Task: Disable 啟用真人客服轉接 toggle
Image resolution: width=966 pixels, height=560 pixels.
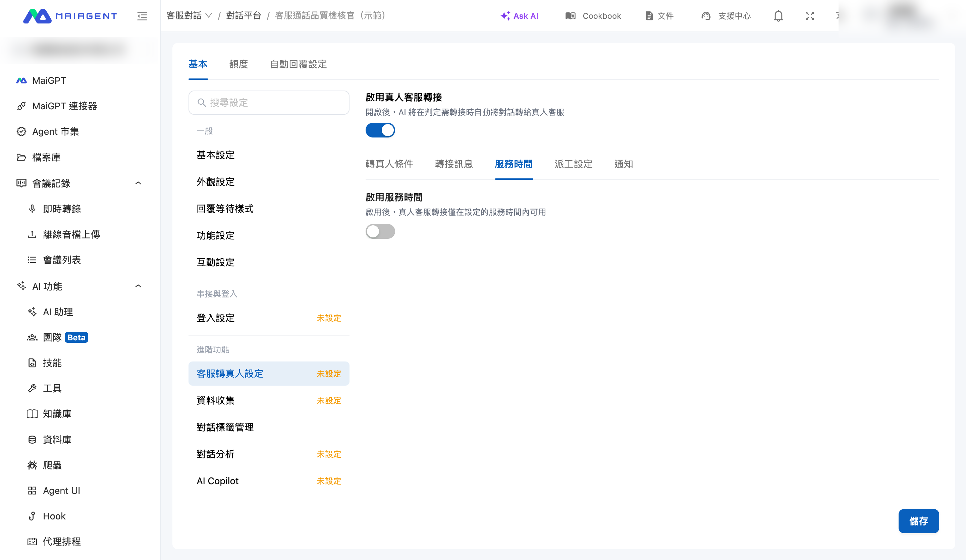Action: (380, 130)
